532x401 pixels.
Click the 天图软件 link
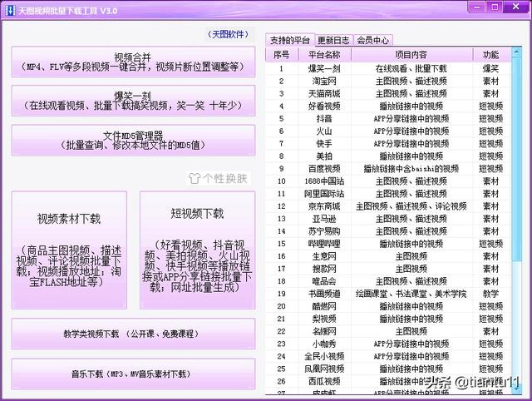point(228,34)
